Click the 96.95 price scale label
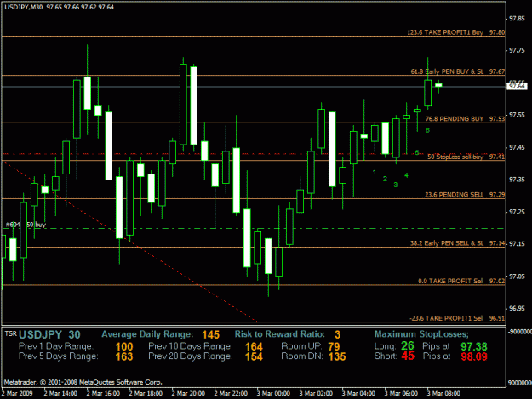532x399 pixels. 517,309
